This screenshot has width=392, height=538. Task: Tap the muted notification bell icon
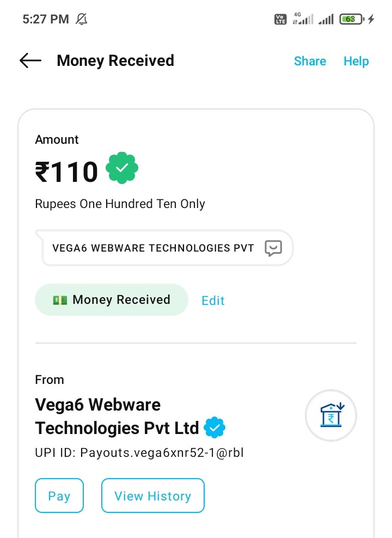pyautogui.click(x=82, y=20)
